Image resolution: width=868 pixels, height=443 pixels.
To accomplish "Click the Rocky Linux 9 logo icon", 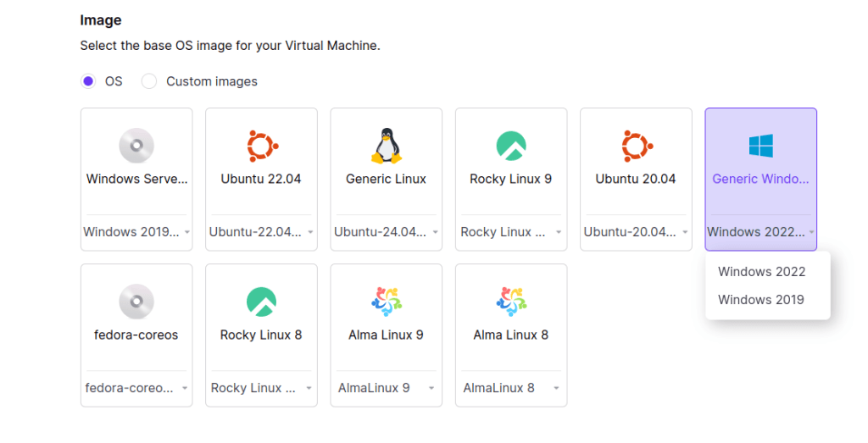I will [511, 146].
